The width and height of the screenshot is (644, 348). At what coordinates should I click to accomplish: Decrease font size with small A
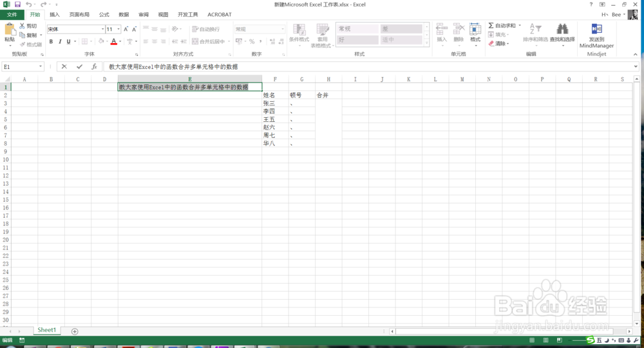[x=134, y=29]
